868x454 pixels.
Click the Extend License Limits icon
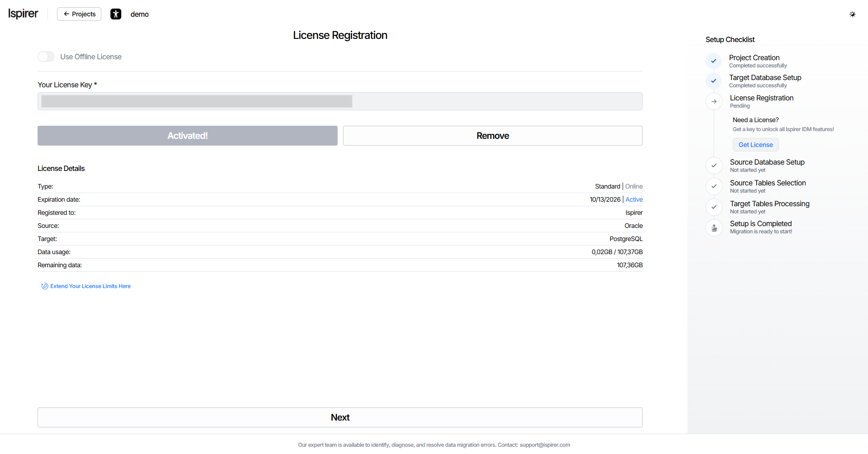tap(44, 286)
